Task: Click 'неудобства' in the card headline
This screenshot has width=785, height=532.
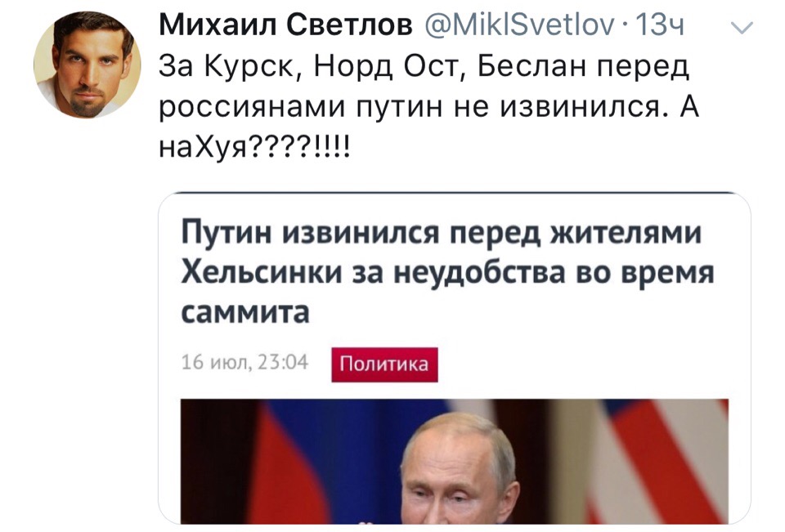Action: pos(473,274)
